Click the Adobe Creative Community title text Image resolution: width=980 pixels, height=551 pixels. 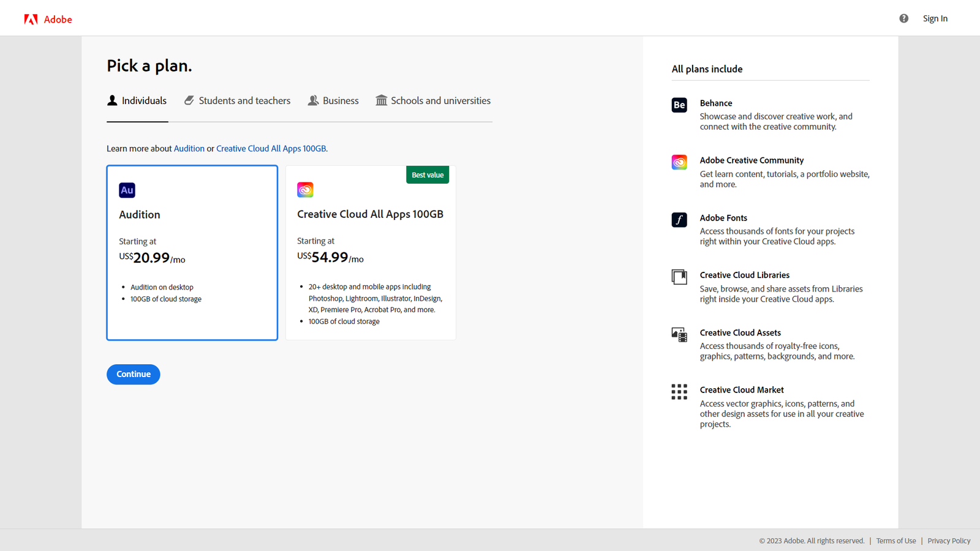point(752,160)
